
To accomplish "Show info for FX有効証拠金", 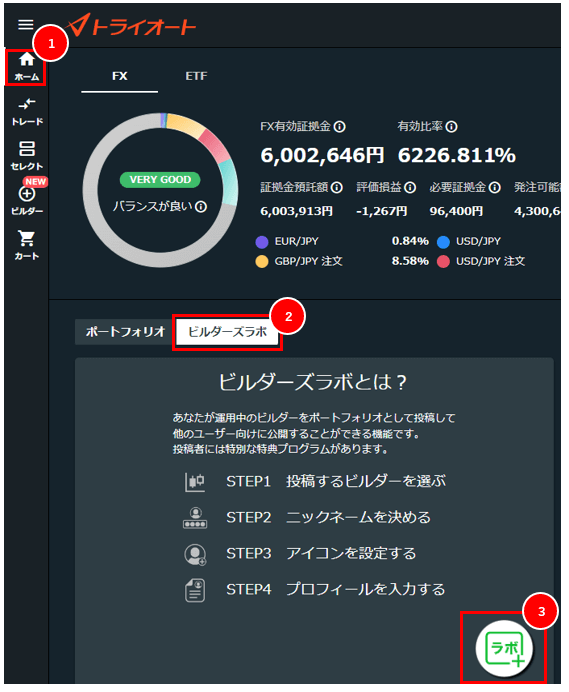I will [x=339, y=127].
